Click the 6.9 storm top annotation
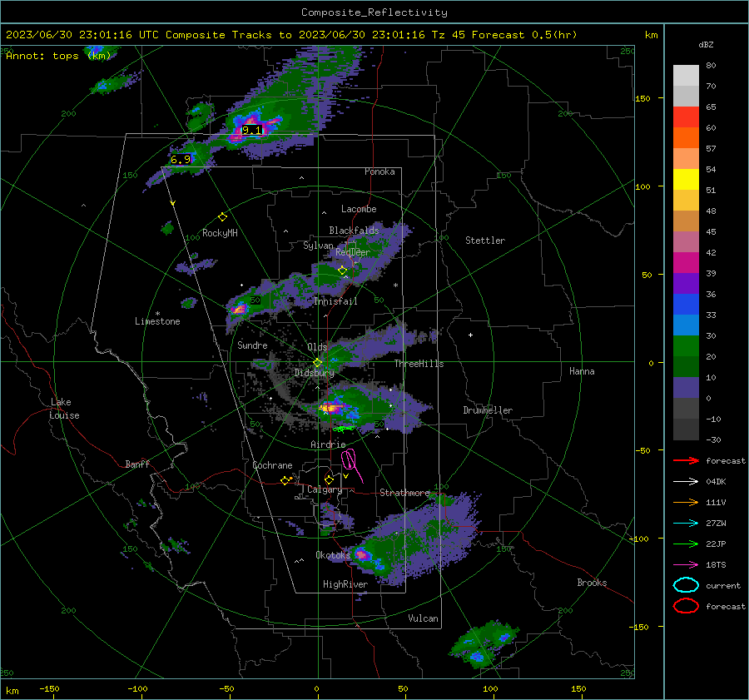Image resolution: width=749 pixels, height=700 pixels. 181,159
